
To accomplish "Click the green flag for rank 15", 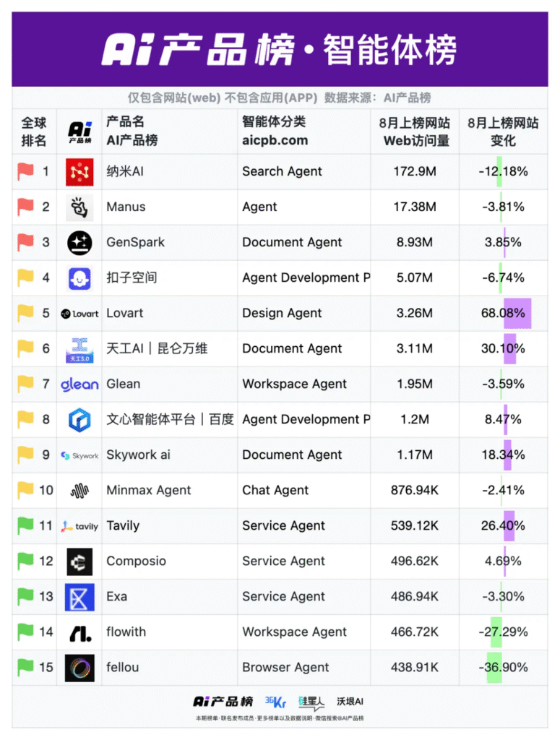I will 25,667.
